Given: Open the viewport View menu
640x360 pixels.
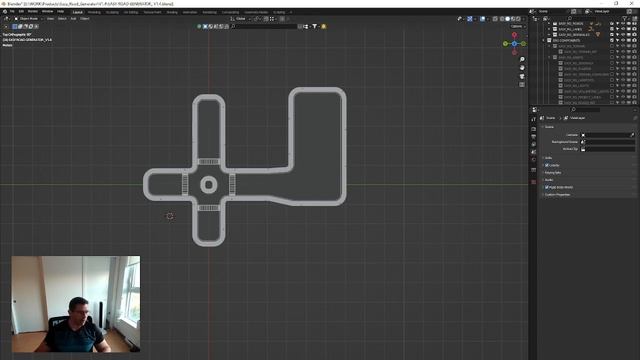Looking at the screenshot, I should pos(50,19).
